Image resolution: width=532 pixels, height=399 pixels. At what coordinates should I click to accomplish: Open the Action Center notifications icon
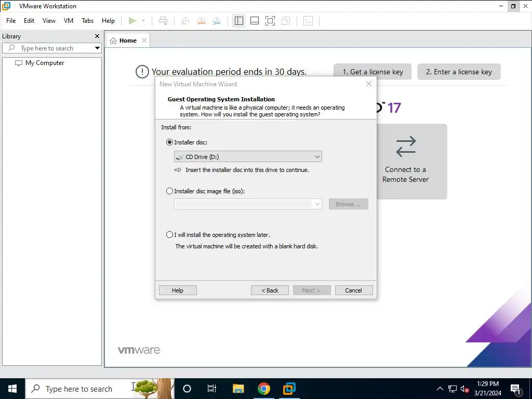(x=516, y=389)
